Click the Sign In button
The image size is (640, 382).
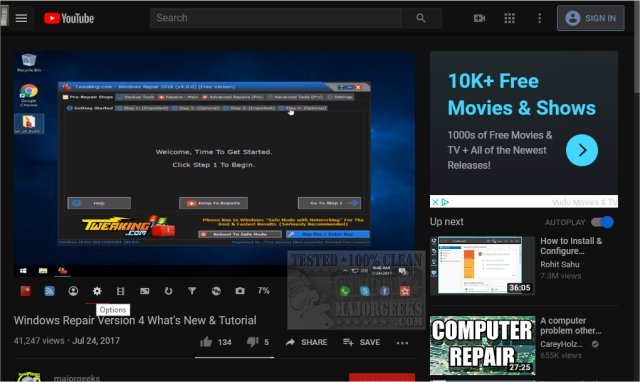pyautogui.click(x=591, y=18)
